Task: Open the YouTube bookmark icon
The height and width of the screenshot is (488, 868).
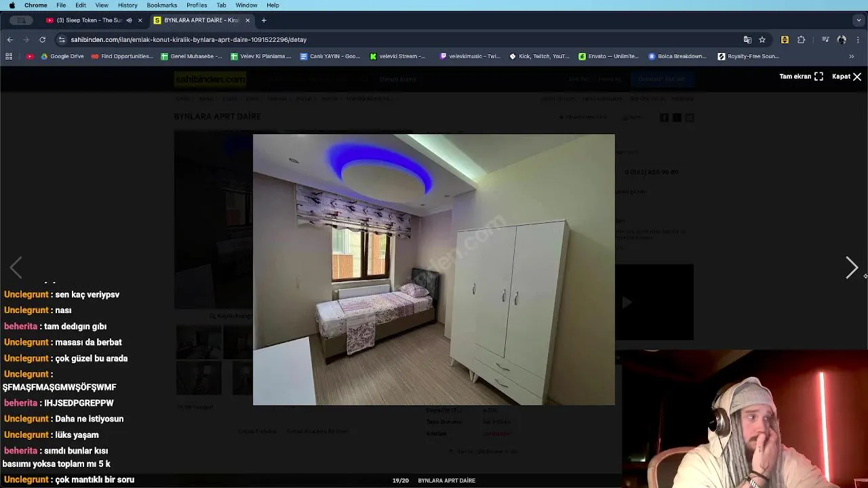Action: pos(29,56)
